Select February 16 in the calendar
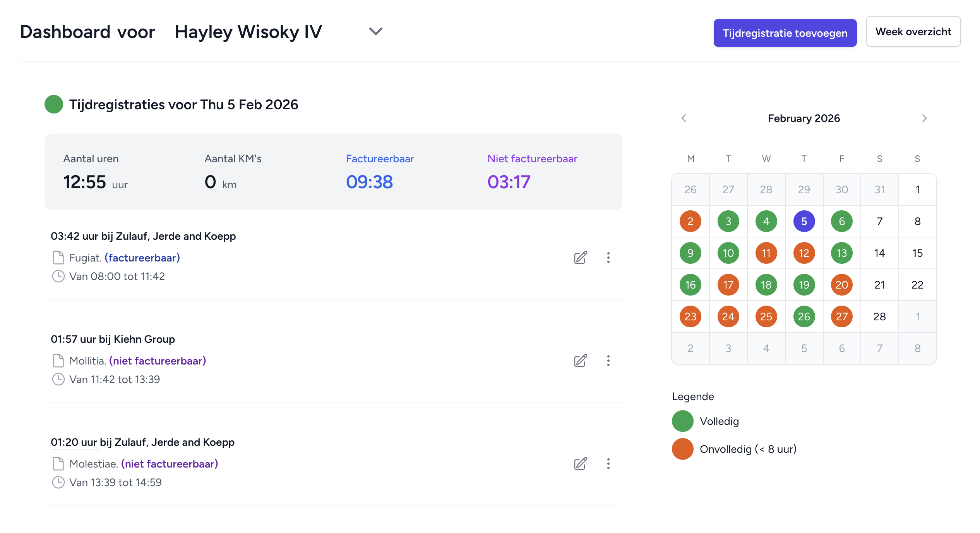 (x=690, y=285)
